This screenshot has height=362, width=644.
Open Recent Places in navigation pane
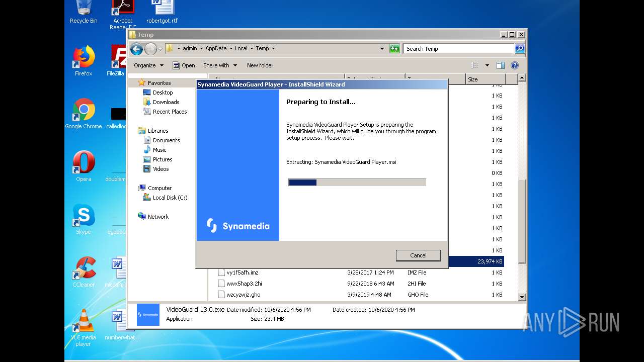(x=170, y=112)
